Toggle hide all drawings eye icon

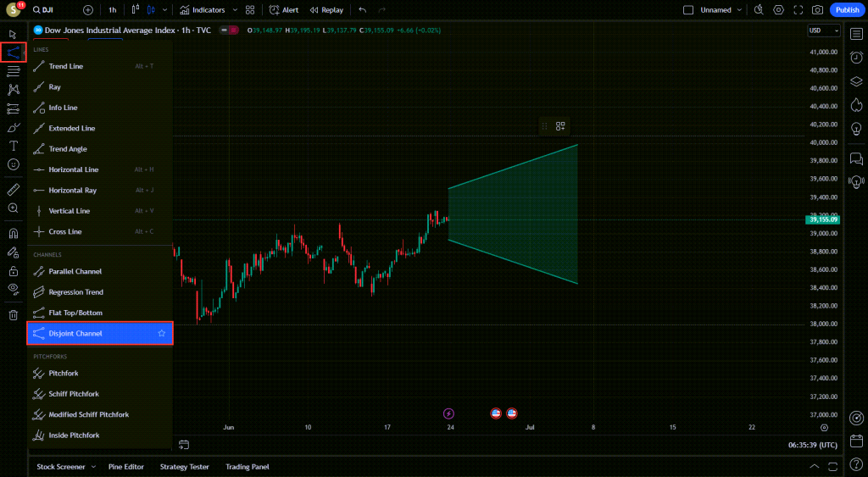(13, 289)
